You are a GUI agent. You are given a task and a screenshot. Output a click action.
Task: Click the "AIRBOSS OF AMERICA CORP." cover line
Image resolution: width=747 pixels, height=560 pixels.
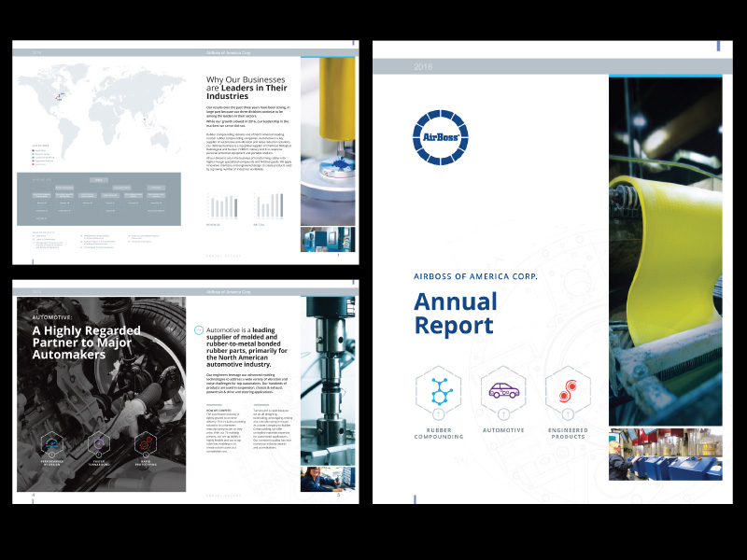pyautogui.click(x=475, y=276)
